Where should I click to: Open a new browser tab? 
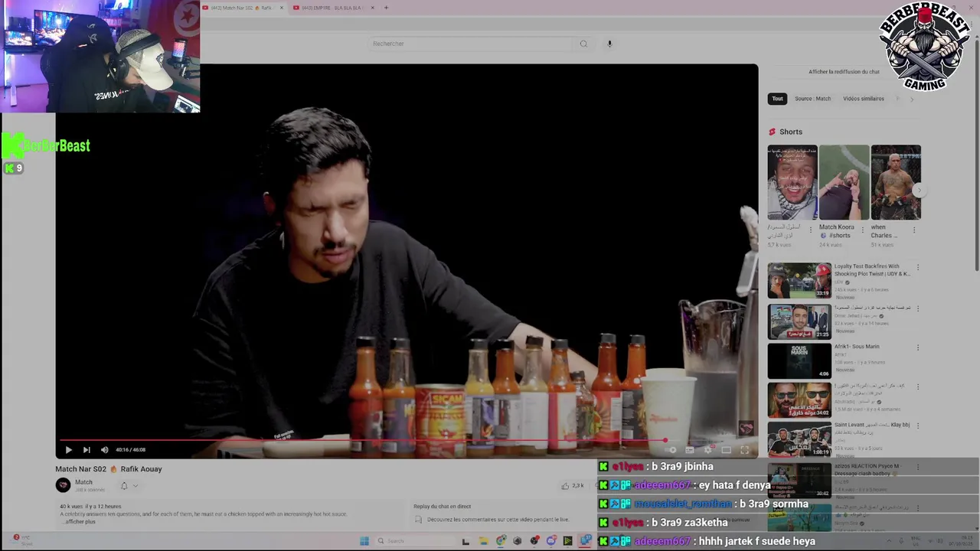[x=386, y=8]
